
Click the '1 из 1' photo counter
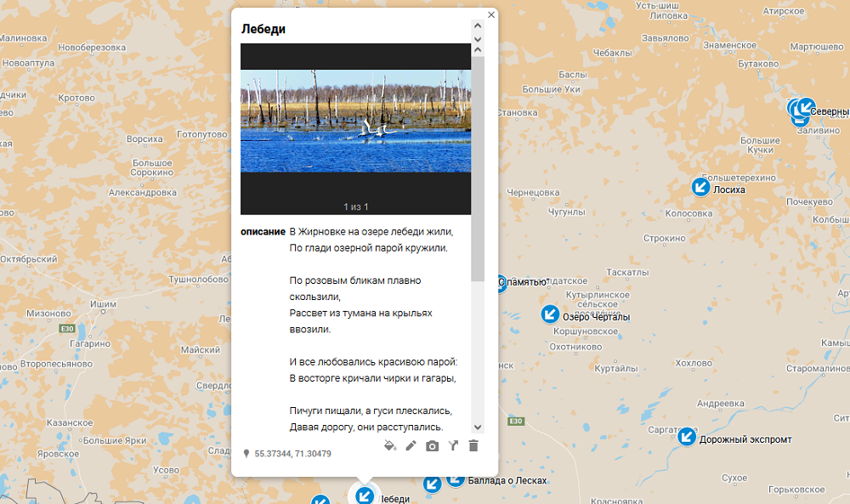[355, 207]
